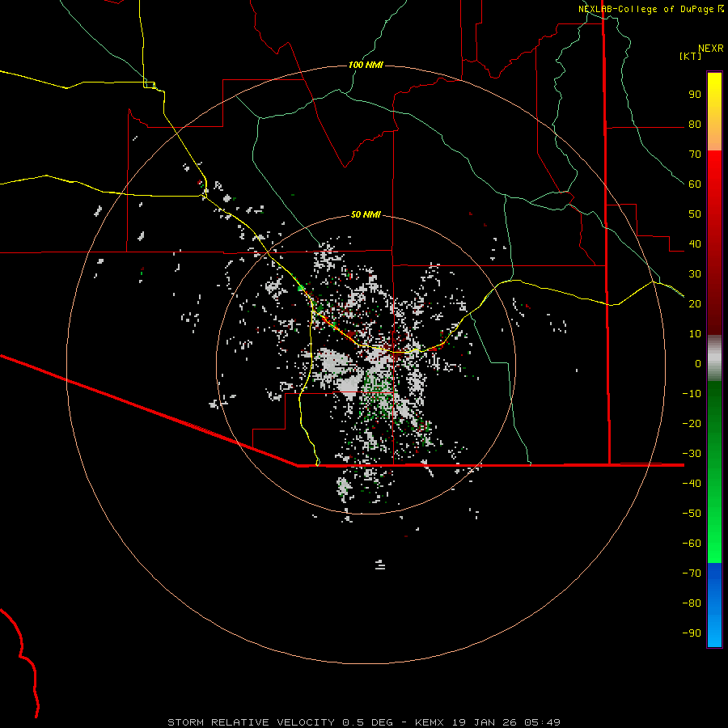Screen dimensions: 728x728
Task: Click the -90 value on velocity scale
Action: [x=692, y=633]
